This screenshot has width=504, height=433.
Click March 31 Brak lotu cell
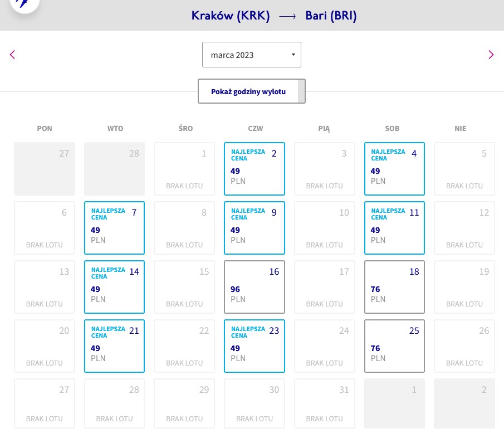(325, 403)
